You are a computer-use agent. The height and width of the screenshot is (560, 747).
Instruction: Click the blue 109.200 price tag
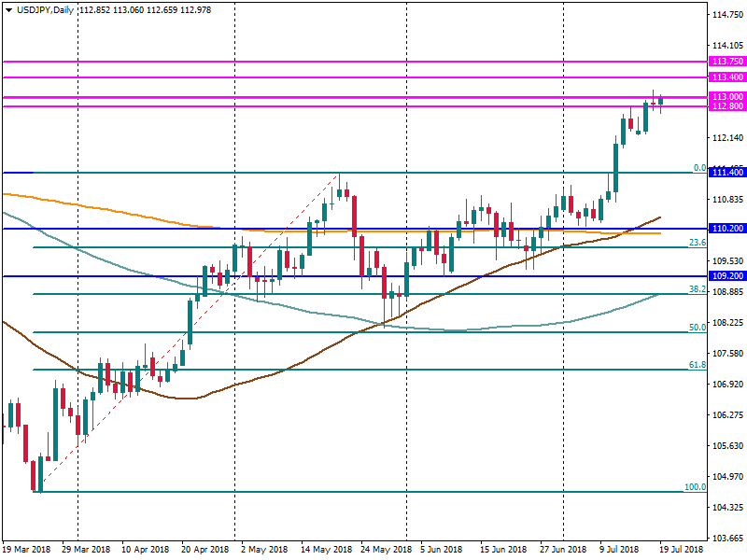coord(726,276)
